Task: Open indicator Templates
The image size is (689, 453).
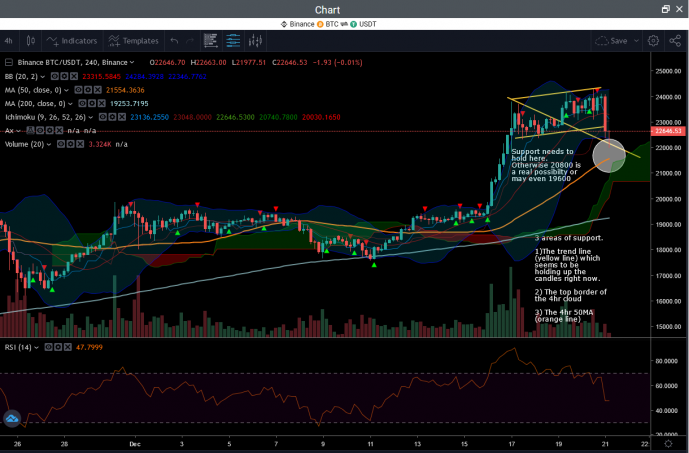Action: (133, 41)
